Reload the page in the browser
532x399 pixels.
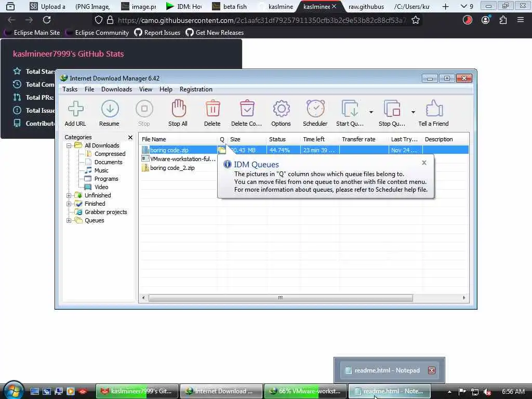47,20
